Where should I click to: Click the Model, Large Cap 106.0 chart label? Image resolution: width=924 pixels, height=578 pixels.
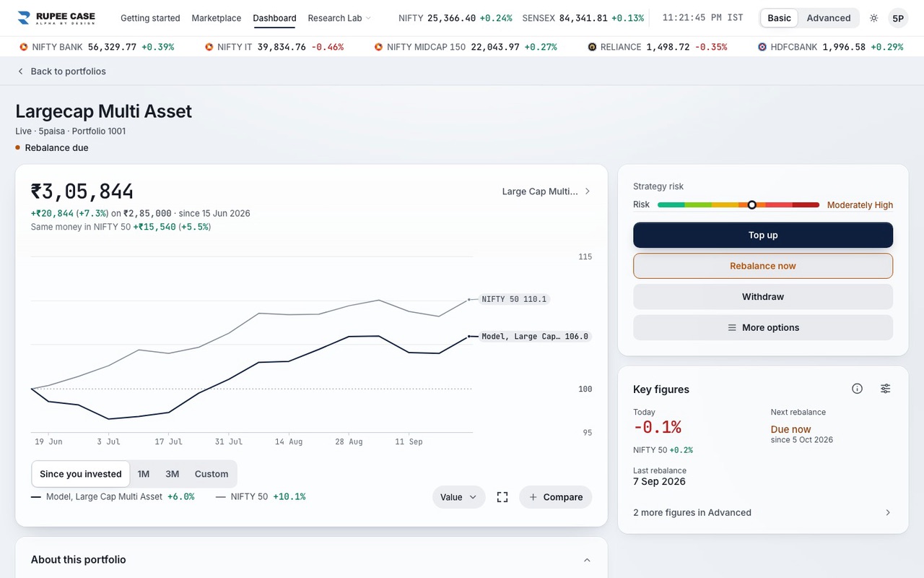[x=535, y=337]
